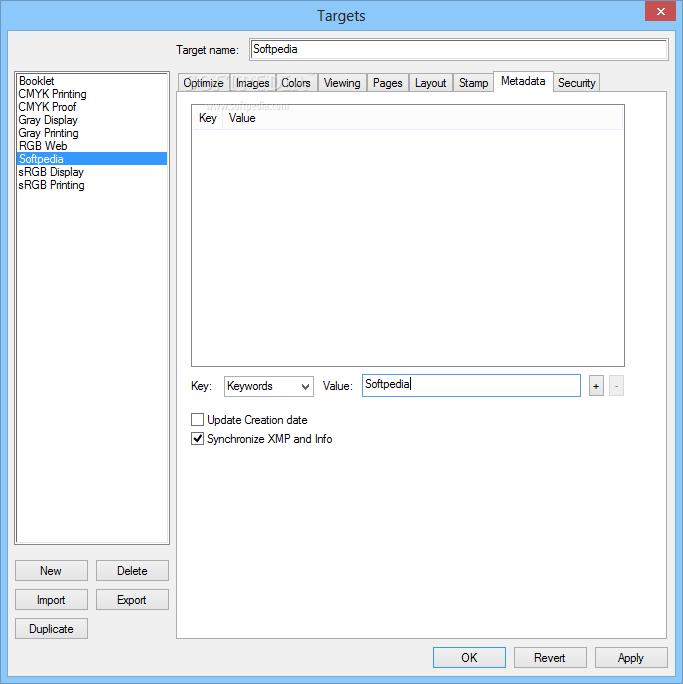The image size is (683, 684).
Task: Click the Apply button
Action: point(631,657)
